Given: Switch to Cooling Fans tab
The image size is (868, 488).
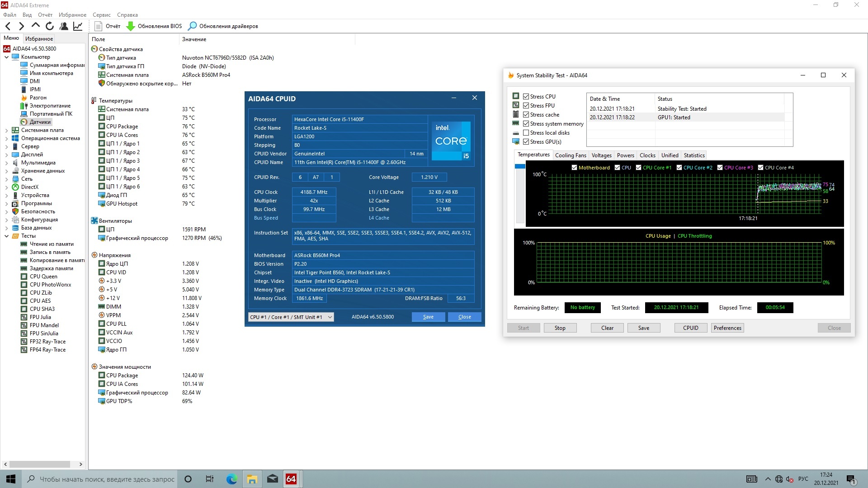Looking at the screenshot, I should pos(571,155).
